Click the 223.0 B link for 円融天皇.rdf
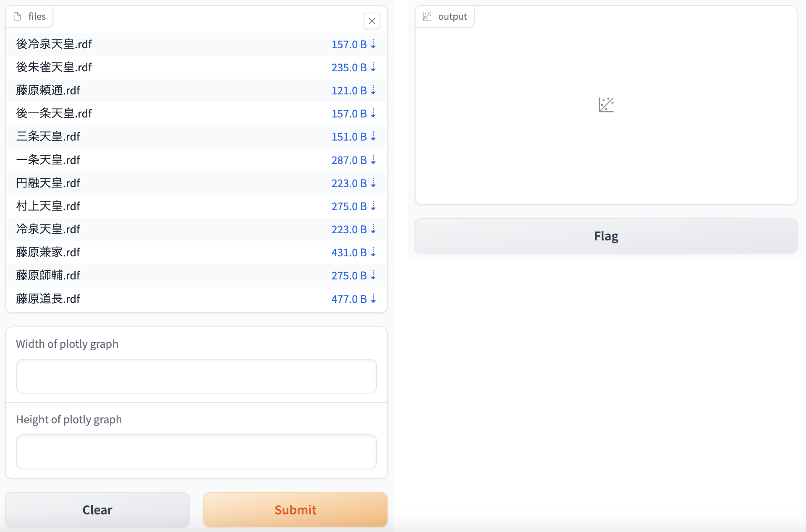This screenshot has height=532, width=806. coord(349,183)
